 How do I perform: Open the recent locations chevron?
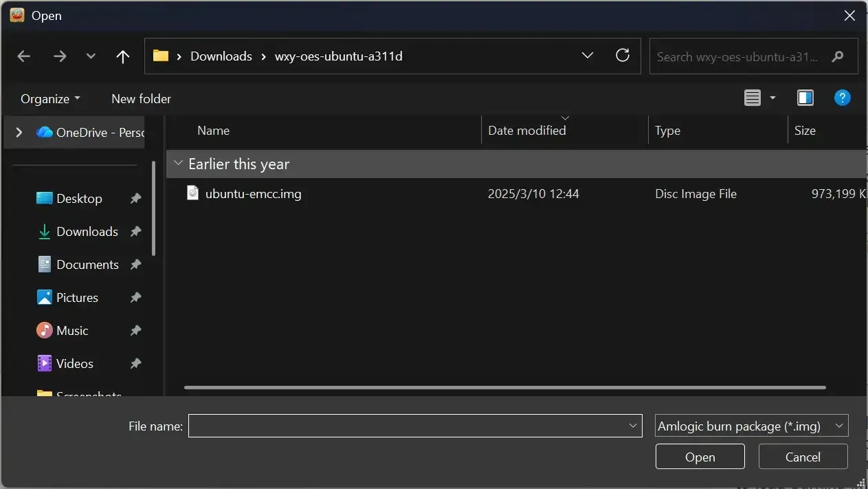pos(91,56)
